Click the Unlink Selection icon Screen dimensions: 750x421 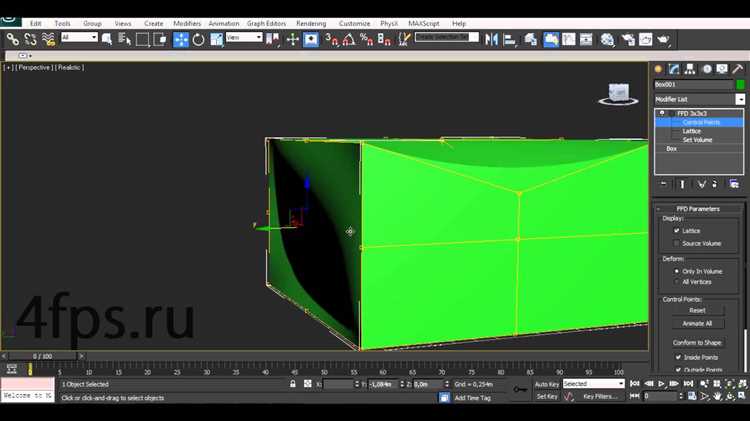pos(30,39)
